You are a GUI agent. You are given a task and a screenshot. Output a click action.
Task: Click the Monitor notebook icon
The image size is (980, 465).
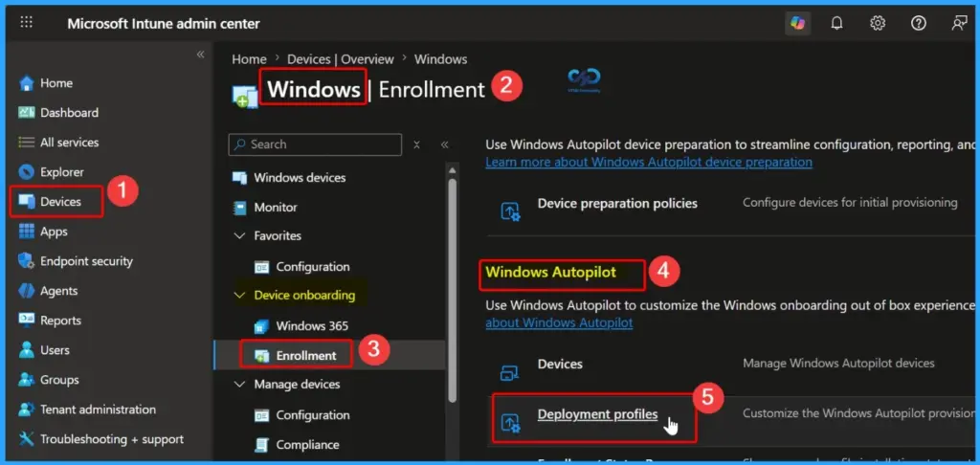click(239, 207)
